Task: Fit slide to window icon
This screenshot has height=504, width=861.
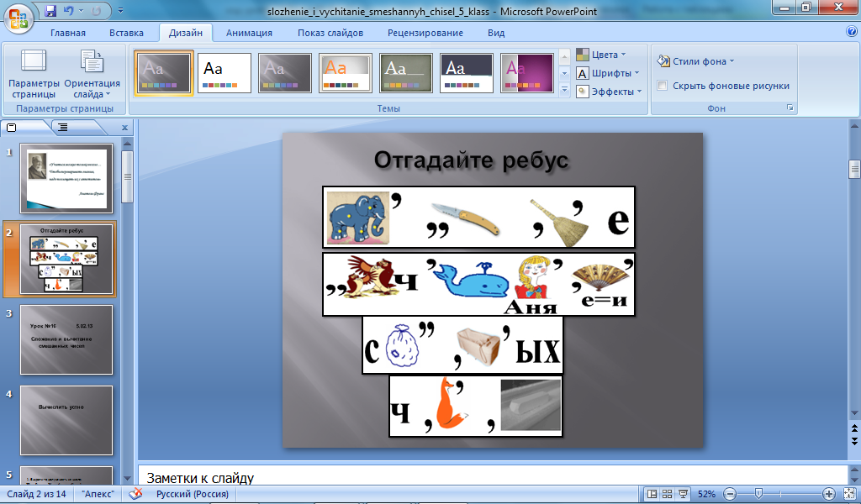Action: 849,494
